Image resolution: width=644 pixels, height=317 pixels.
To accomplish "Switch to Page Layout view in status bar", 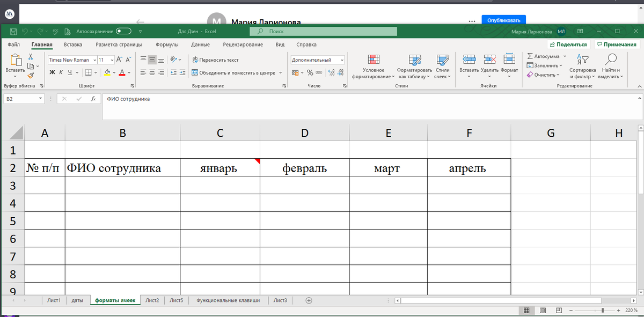I will click(x=543, y=311).
